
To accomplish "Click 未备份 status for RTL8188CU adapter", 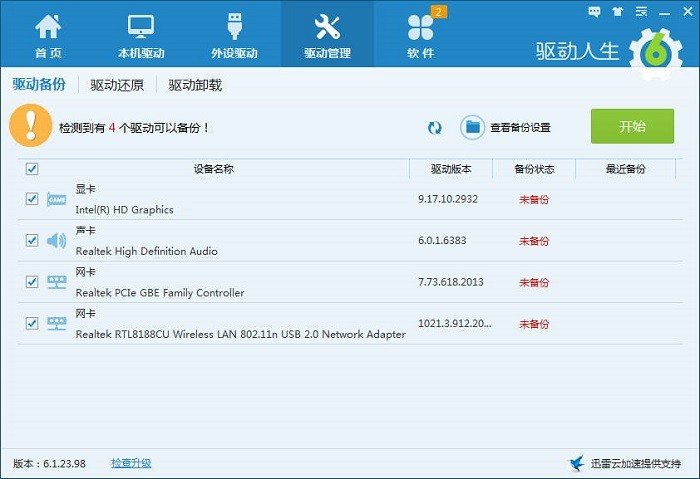I will (534, 324).
